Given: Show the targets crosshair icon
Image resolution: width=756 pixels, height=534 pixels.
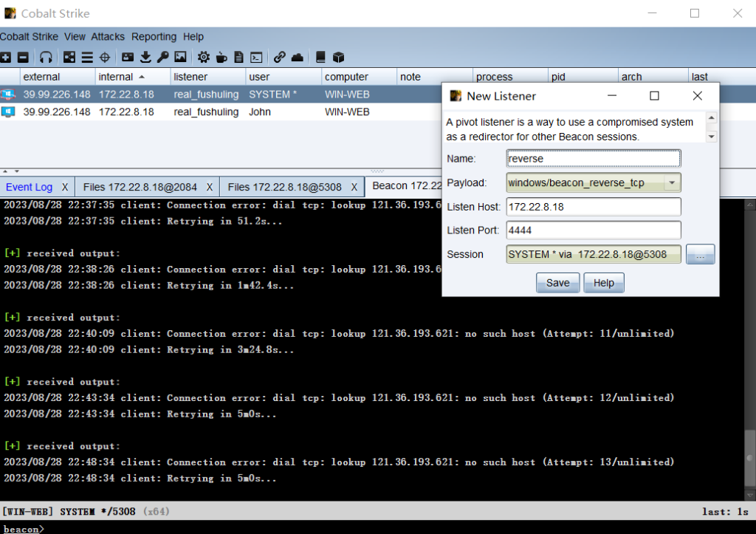Looking at the screenshot, I should pos(105,57).
